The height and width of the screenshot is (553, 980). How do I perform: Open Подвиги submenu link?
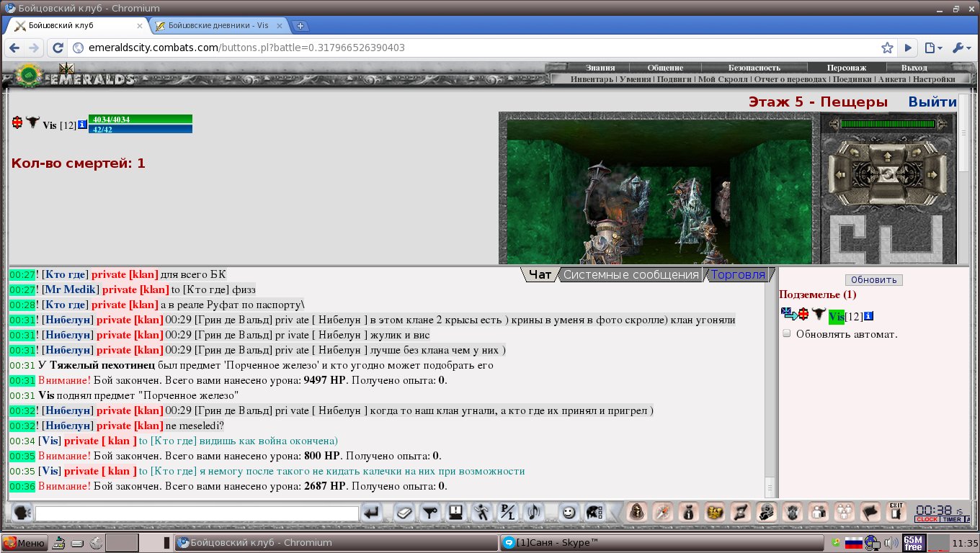click(675, 79)
